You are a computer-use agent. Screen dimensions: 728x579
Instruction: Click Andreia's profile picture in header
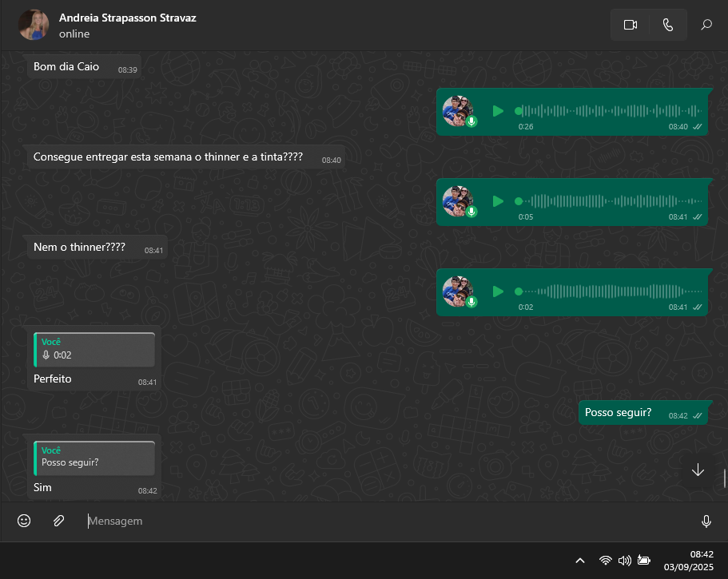pyautogui.click(x=34, y=25)
